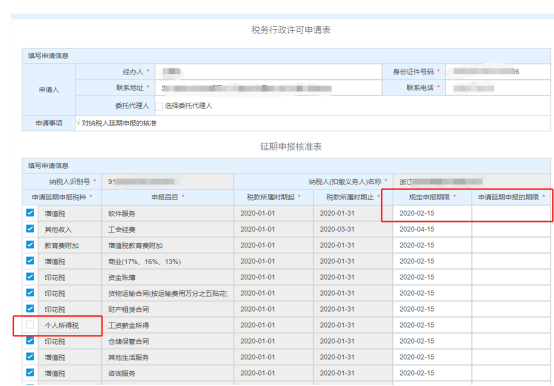Uncheck the 货物运输合同 row checkbox
Screen dimensions: 554x386
click(30, 292)
